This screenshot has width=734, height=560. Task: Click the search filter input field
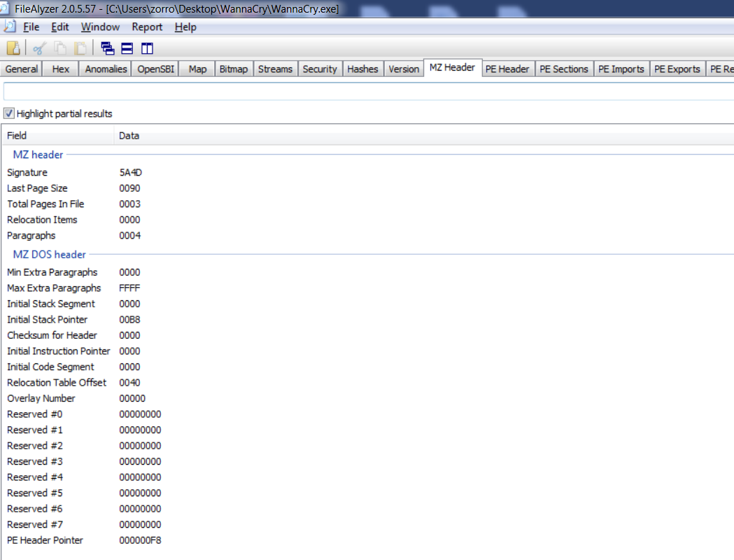(x=369, y=91)
